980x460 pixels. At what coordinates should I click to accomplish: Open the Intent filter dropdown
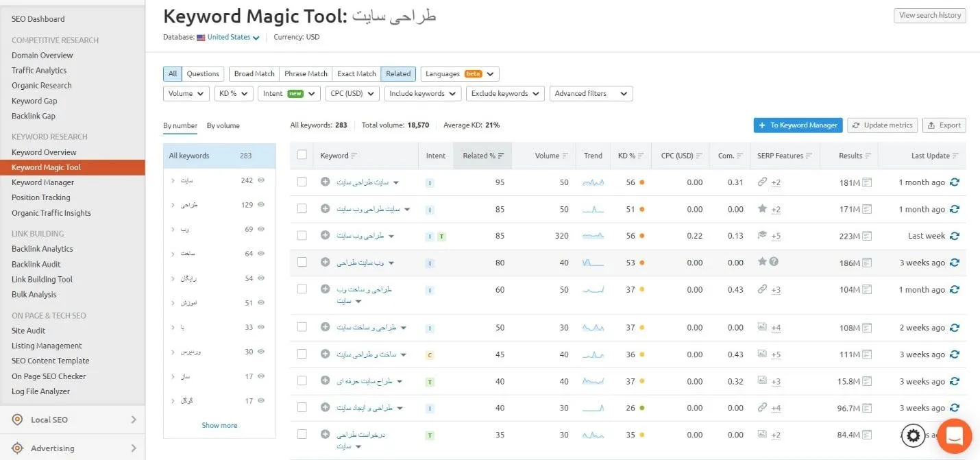(x=289, y=93)
